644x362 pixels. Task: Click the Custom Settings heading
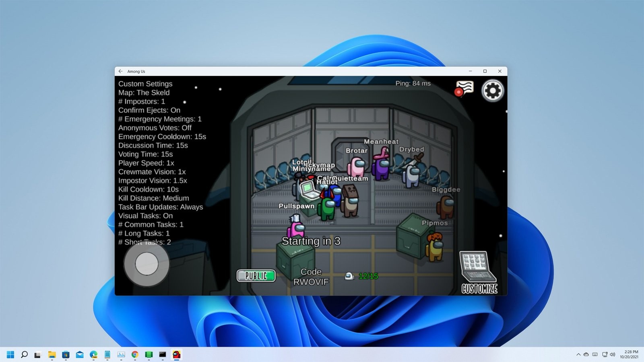(145, 84)
